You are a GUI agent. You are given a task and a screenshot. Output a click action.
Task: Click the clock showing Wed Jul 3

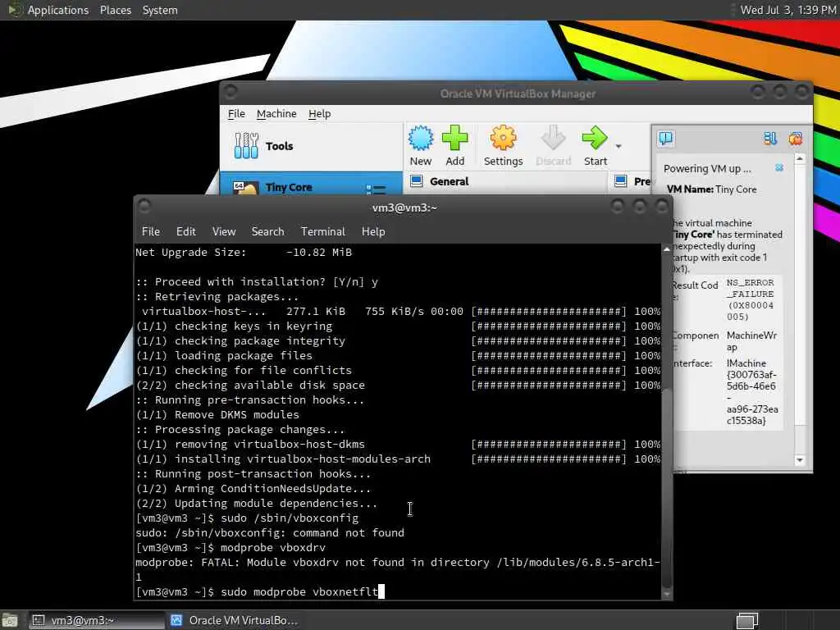787,10
